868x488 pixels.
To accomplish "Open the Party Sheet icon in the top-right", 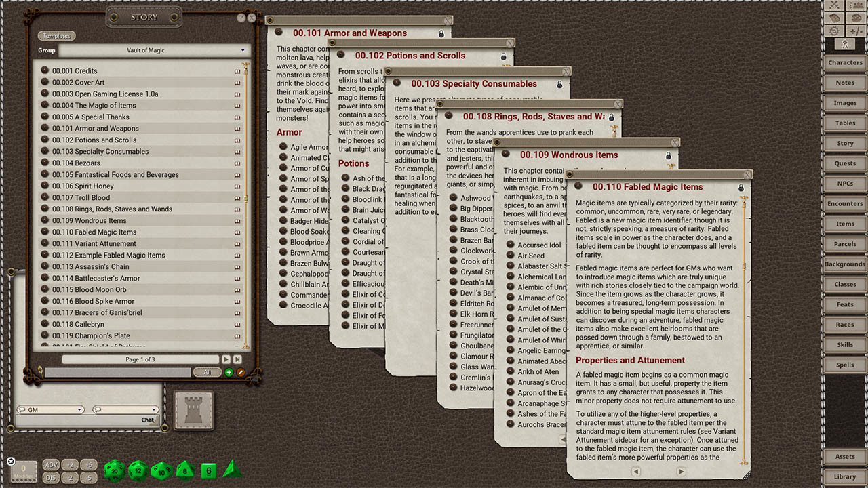I will pos(856,5).
